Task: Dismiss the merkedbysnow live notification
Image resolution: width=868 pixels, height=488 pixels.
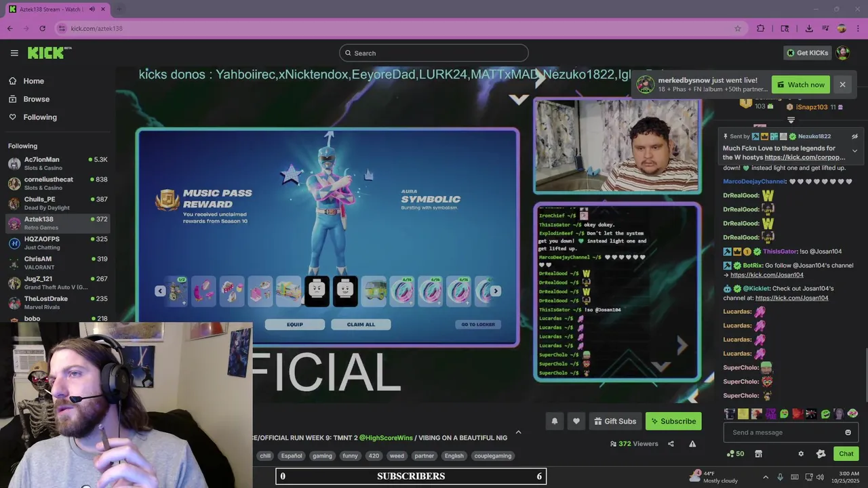Action: pyautogui.click(x=842, y=85)
